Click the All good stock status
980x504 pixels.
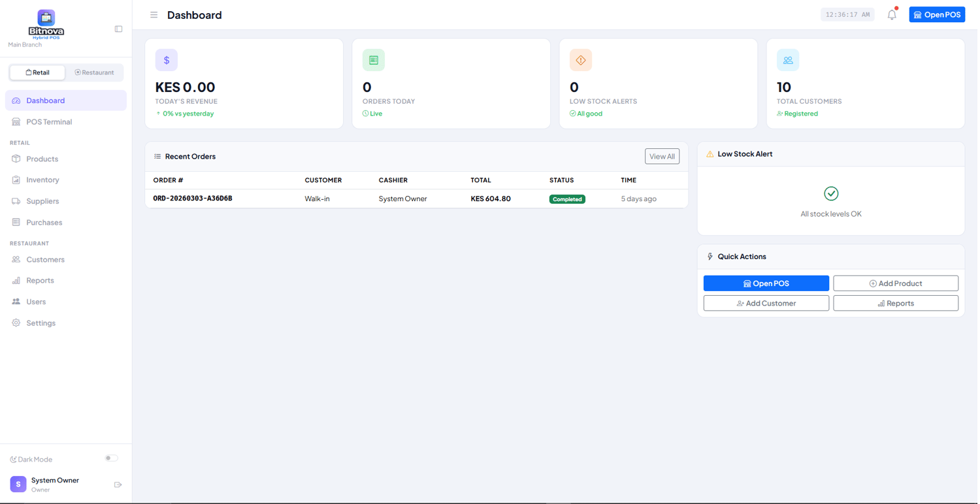586,114
